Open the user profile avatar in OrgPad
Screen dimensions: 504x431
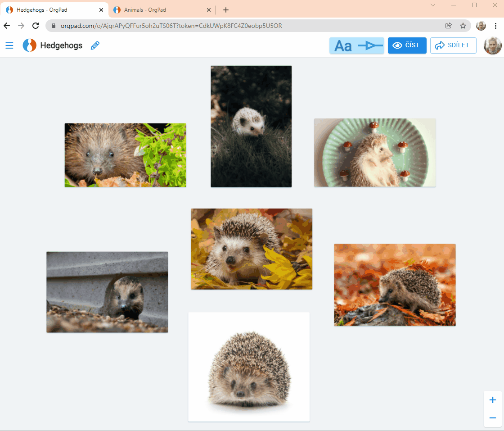pyautogui.click(x=492, y=45)
